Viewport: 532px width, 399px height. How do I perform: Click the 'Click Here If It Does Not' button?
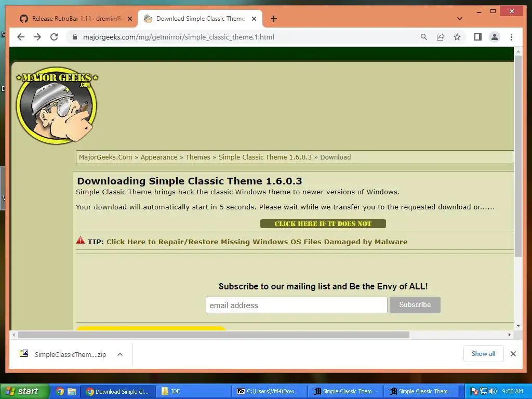(323, 223)
